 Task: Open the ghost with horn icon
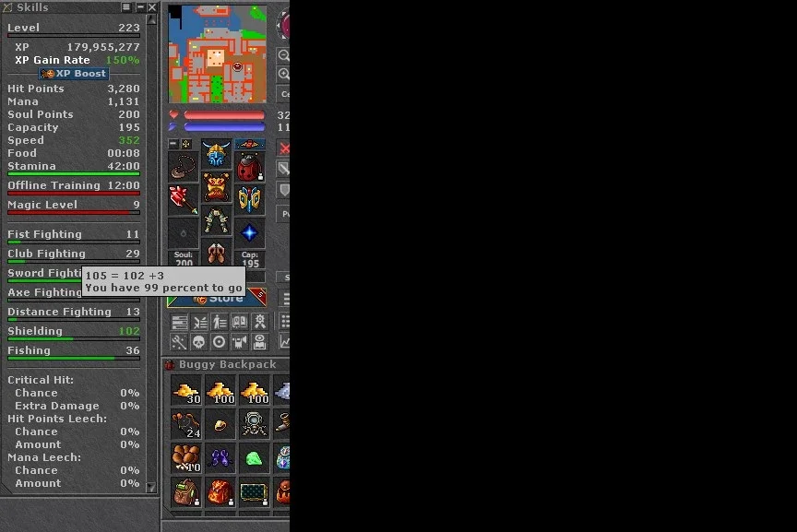pyautogui.click(x=240, y=342)
